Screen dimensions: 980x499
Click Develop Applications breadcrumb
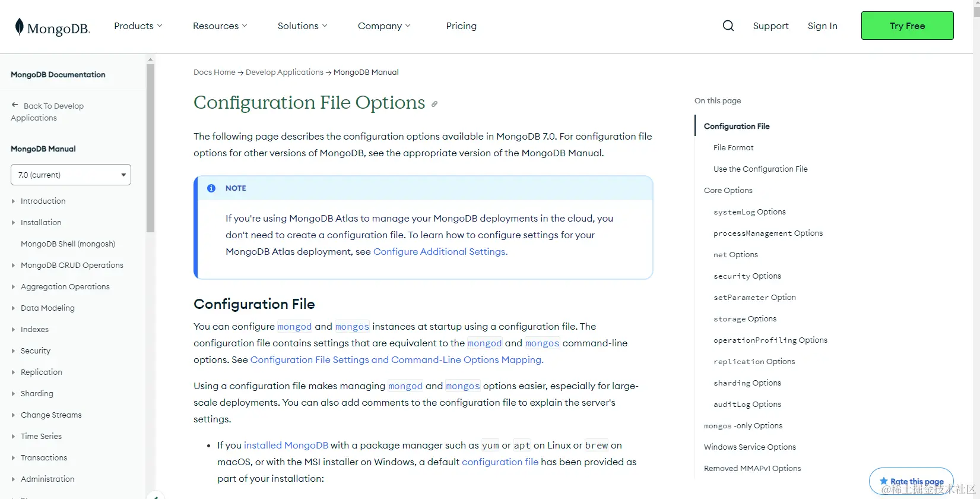(x=284, y=72)
